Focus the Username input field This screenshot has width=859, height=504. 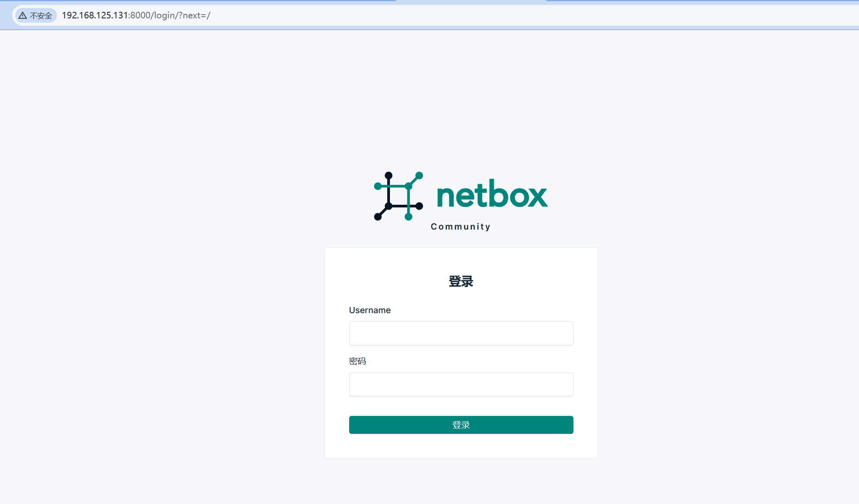point(461,334)
